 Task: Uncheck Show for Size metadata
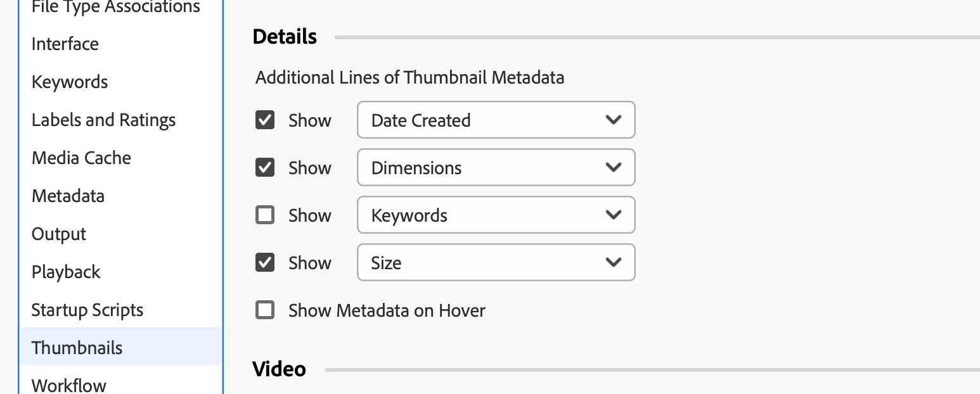tap(264, 262)
